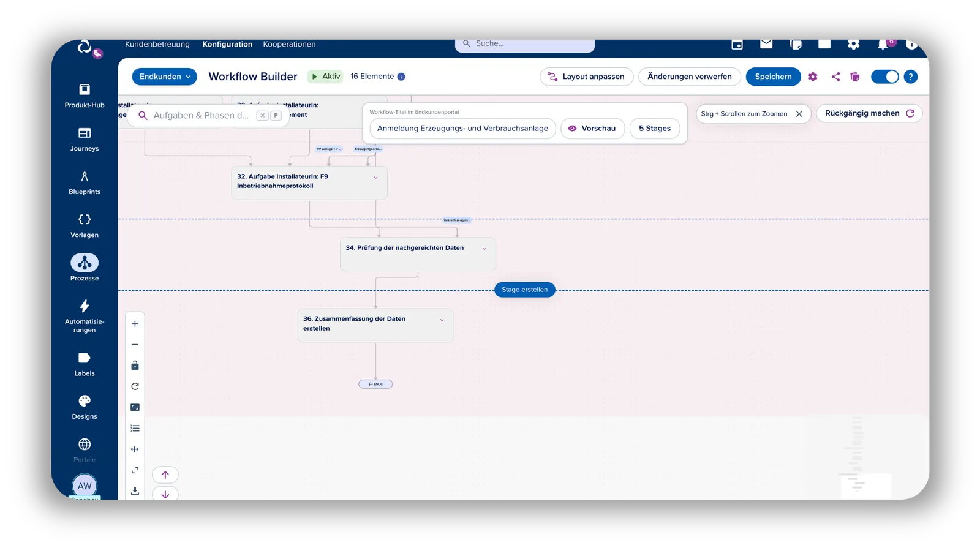The height and width of the screenshot is (548, 980).
Task: Toggle the Aktiv workflow status
Action: [325, 77]
